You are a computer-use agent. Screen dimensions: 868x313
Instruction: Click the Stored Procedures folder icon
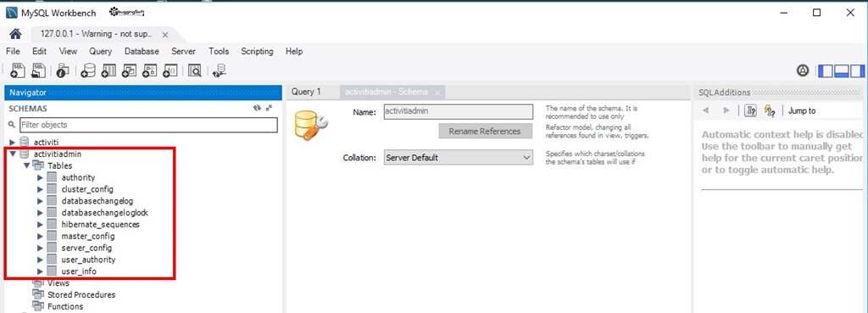coord(38,294)
